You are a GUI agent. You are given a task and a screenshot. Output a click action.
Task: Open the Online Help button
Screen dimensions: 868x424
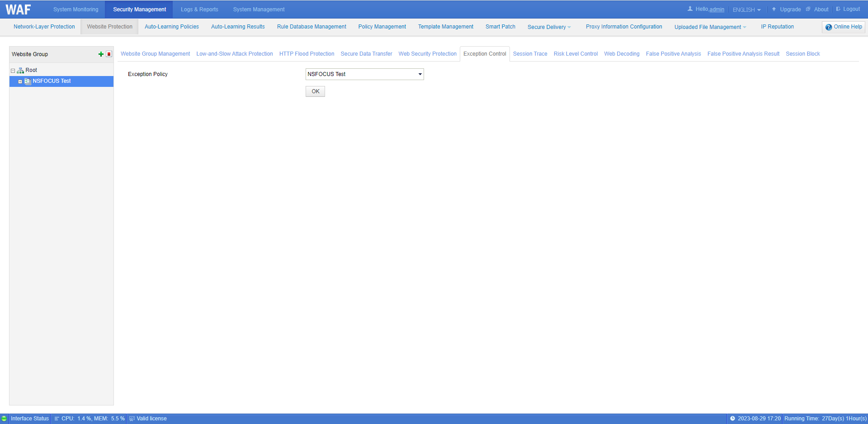click(843, 27)
